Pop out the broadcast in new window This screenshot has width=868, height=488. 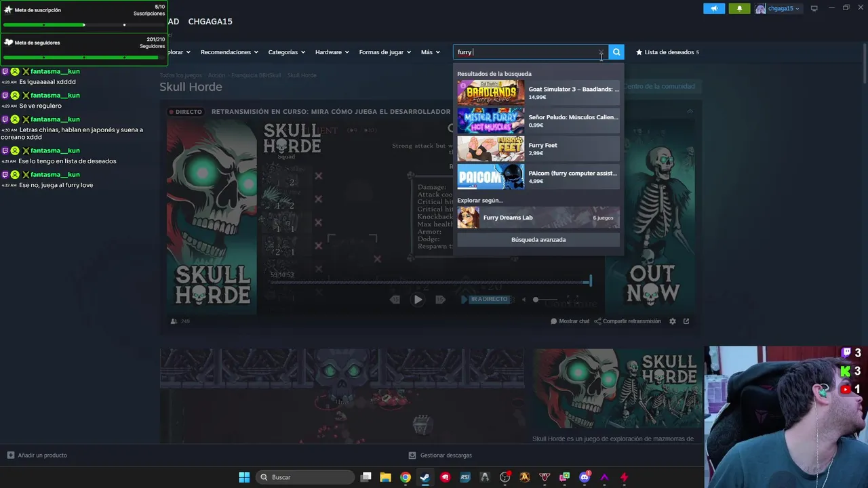tap(686, 321)
